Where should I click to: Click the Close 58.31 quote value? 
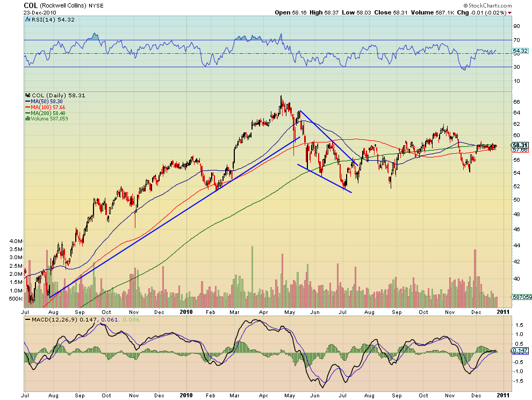tap(391, 12)
